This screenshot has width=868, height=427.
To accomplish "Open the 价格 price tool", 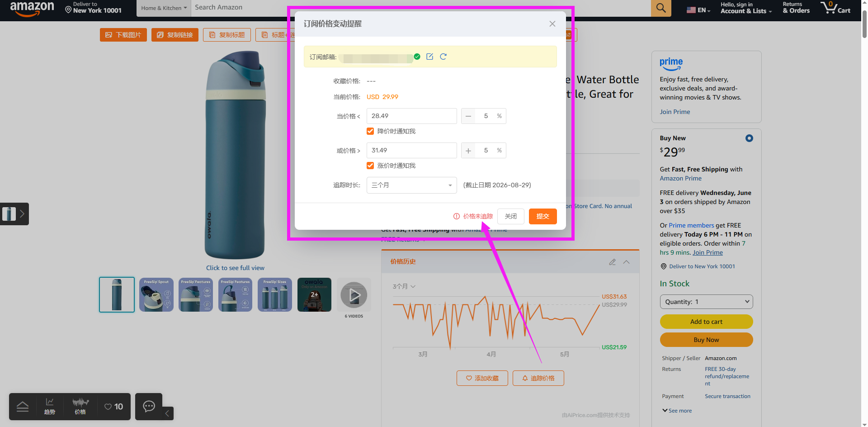I will point(80,406).
